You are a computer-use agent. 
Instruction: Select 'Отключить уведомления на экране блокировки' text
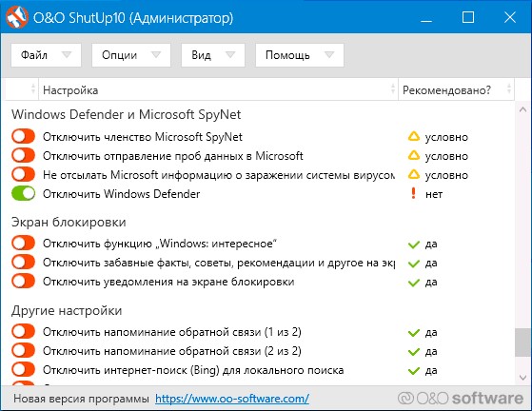(168, 282)
